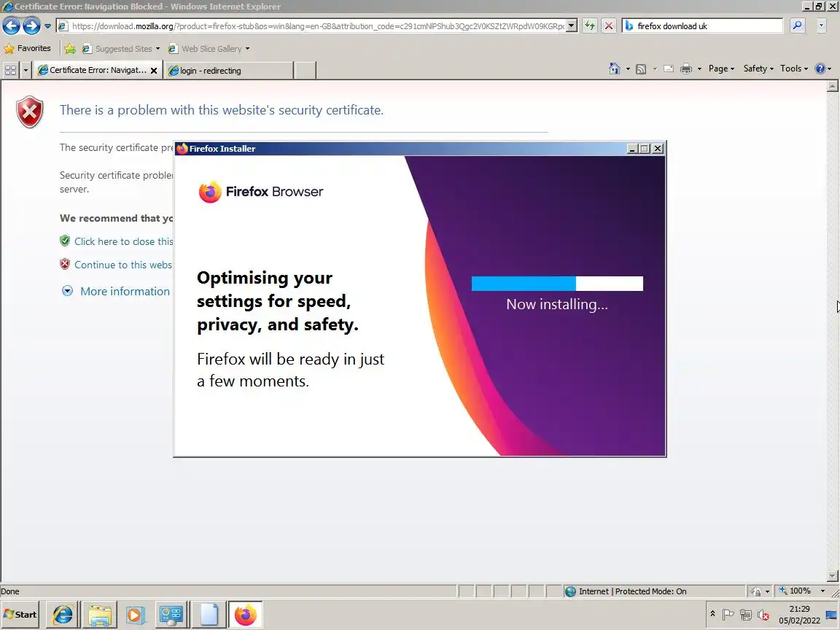
Task: Switch to Firefox installer on taskbar
Action: tap(245, 615)
